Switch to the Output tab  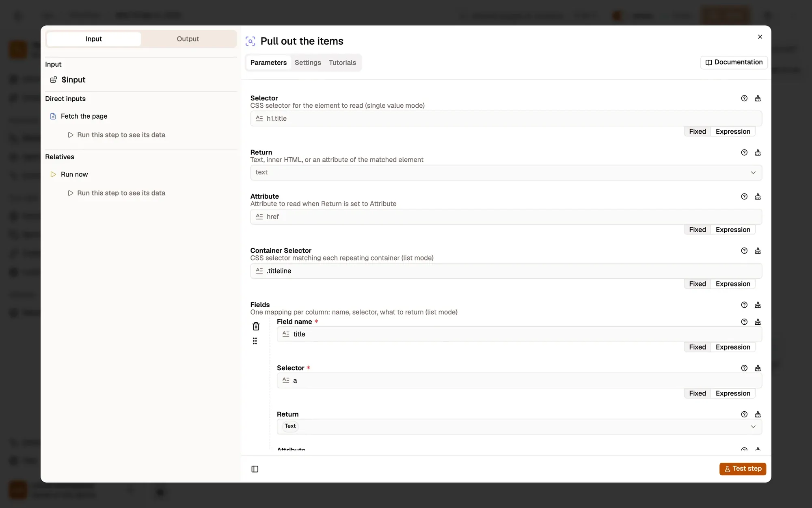(188, 39)
